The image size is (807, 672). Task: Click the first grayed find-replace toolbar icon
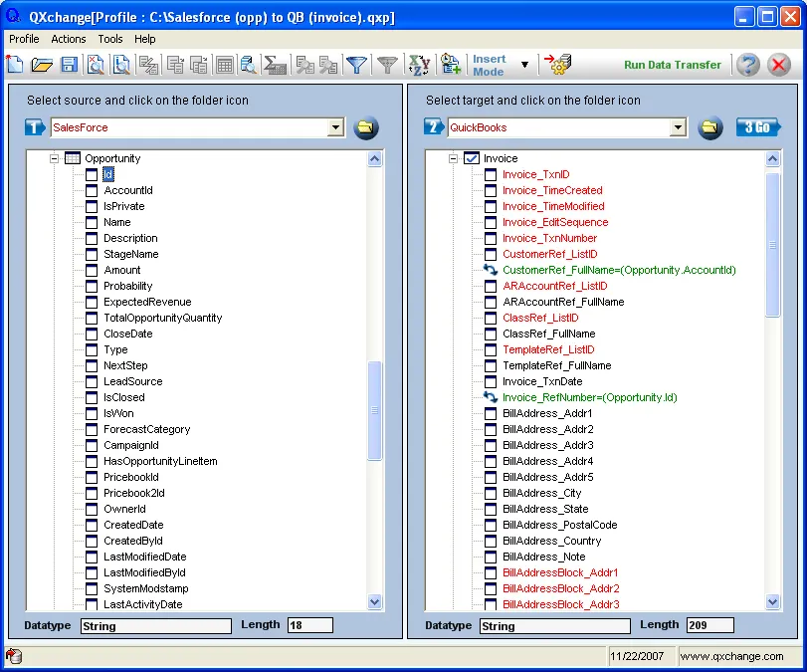[304, 66]
